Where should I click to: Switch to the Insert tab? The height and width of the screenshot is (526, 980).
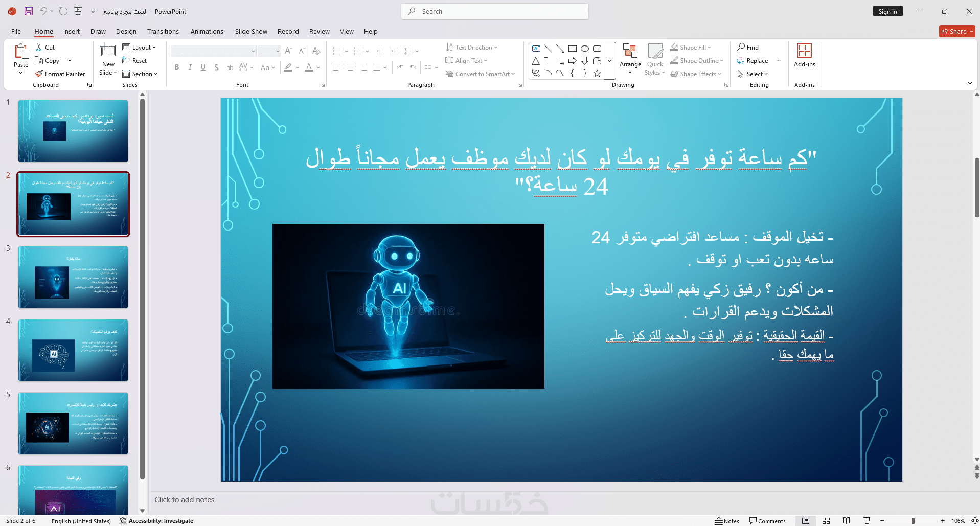click(x=72, y=31)
